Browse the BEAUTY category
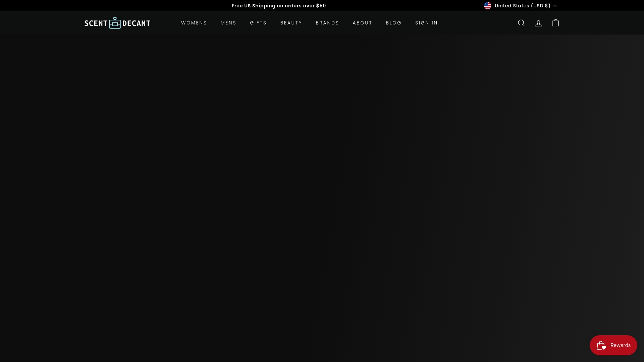The height and width of the screenshot is (362, 644). [x=291, y=23]
